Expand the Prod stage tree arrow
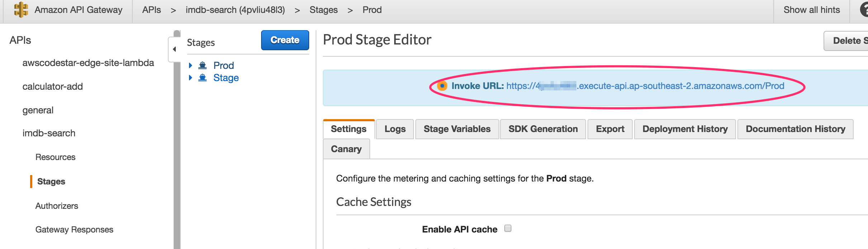This screenshot has height=249, width=868. click(x=190, y=65)
